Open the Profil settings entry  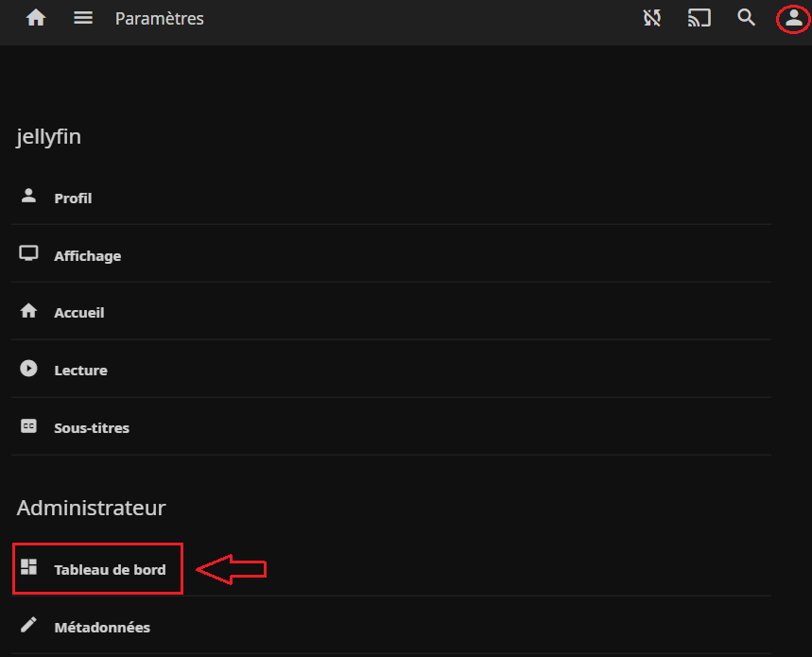click(x=73, y=199)
